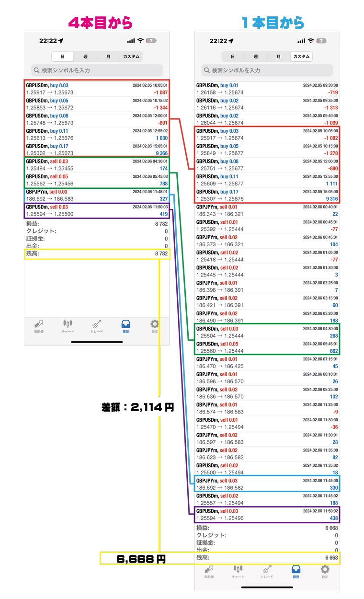Open GBPUSDm buy 0.01 trade with -719 loss
Viewport: 364px width, 599px height.
[267, 89]
